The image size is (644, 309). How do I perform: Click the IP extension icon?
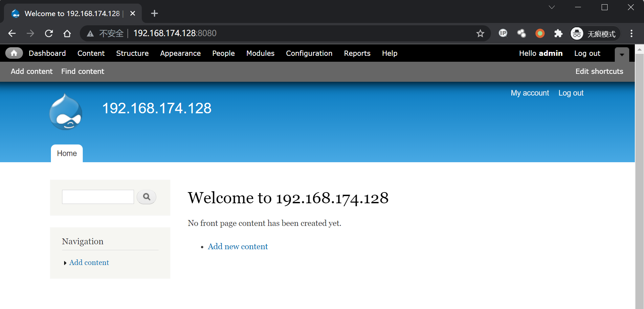(x=503, y=33)
